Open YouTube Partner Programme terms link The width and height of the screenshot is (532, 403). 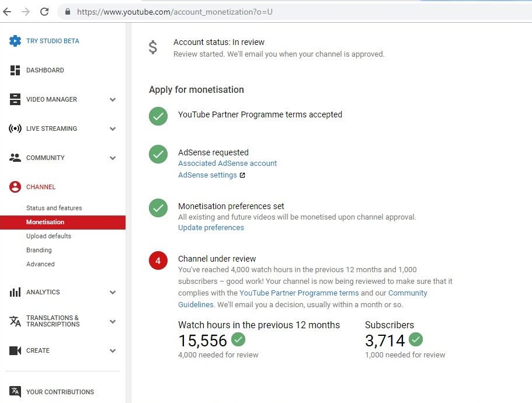click(299, 293)
